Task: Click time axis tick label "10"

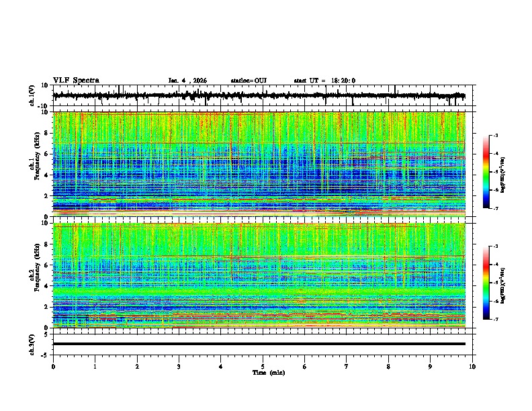Action: (472, 367)
